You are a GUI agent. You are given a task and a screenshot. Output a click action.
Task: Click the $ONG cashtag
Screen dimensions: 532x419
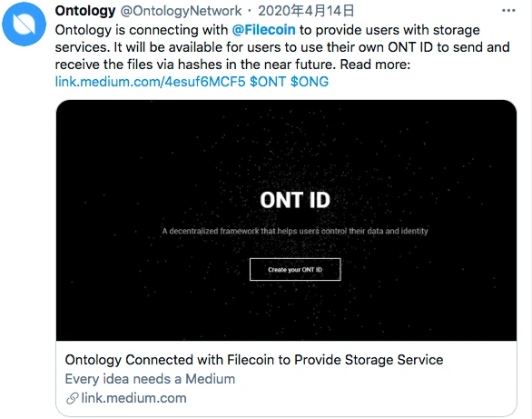coord(310,82)
